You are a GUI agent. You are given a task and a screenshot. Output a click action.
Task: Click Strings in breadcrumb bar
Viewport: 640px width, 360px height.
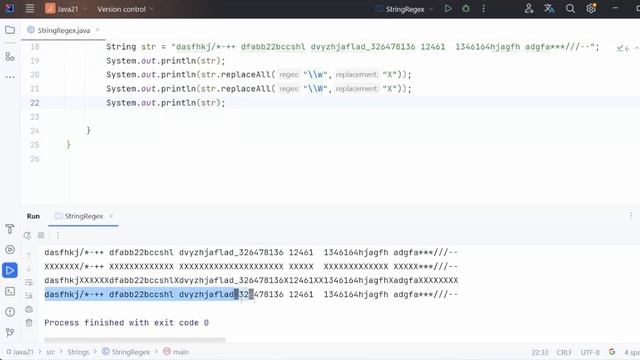[78, 352]
